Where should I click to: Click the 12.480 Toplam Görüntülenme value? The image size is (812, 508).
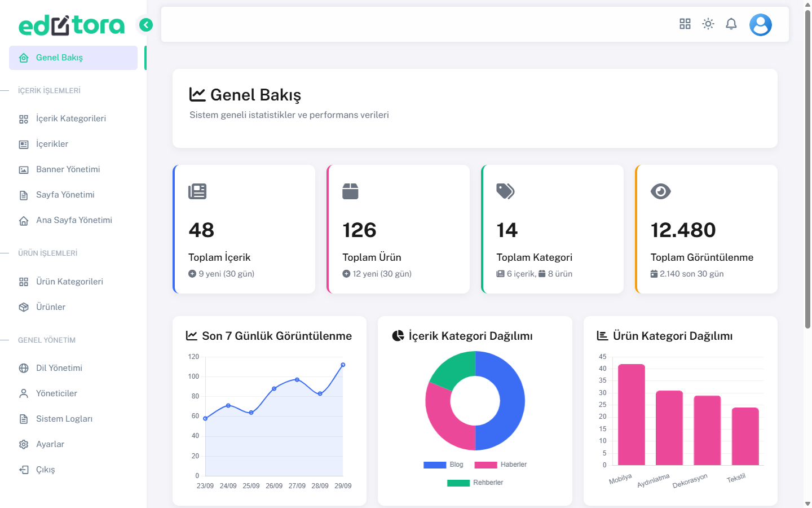[683, 230]
